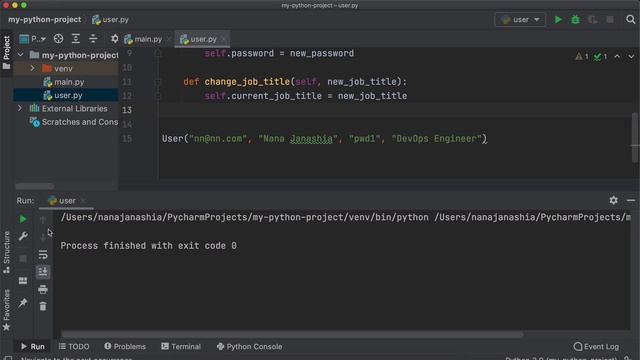640x360 pixels.
Task: Open the Python Console tool window
Action: click(x=249, y=346)
